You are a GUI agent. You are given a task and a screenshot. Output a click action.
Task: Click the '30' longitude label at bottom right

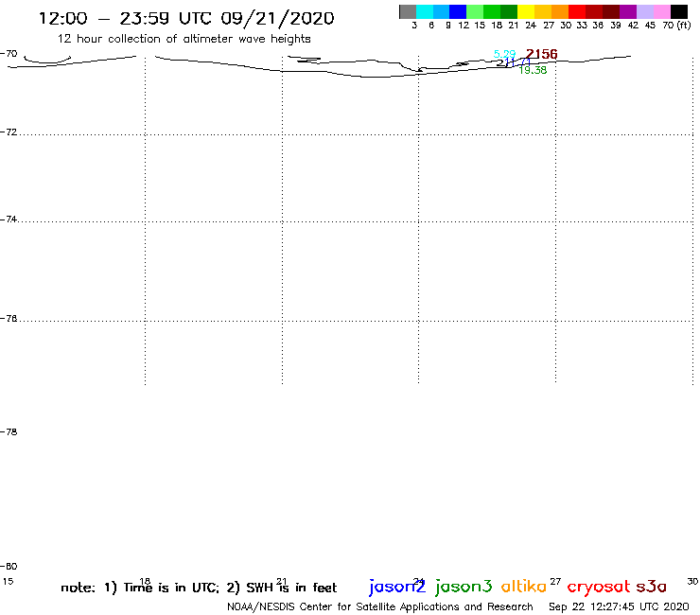click(692, 582)
